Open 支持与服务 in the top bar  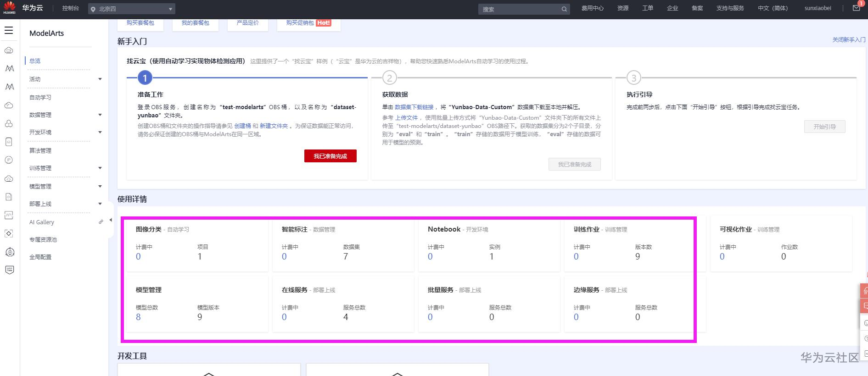730,8
